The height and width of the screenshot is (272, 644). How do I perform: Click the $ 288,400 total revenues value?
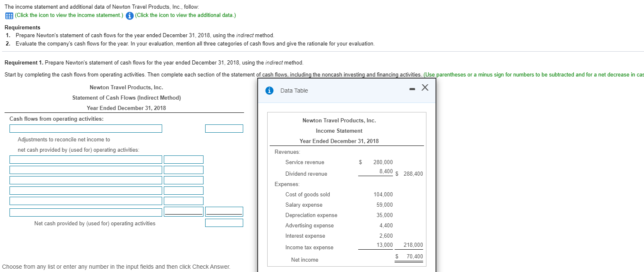(409, 174)
